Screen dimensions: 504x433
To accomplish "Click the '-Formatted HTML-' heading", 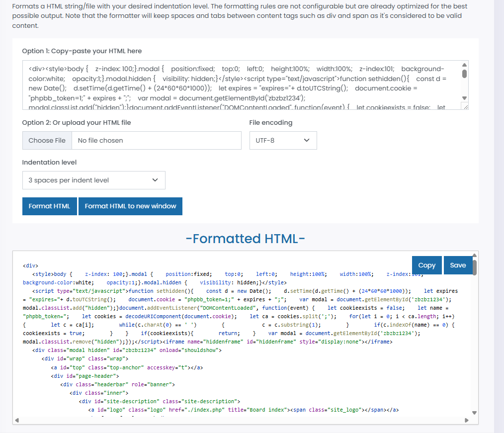I will 245,239.
